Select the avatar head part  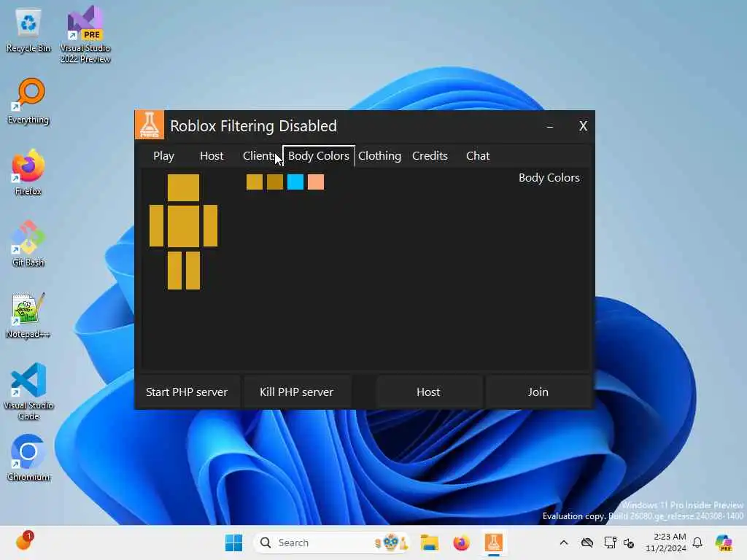[x=183, y=187]
